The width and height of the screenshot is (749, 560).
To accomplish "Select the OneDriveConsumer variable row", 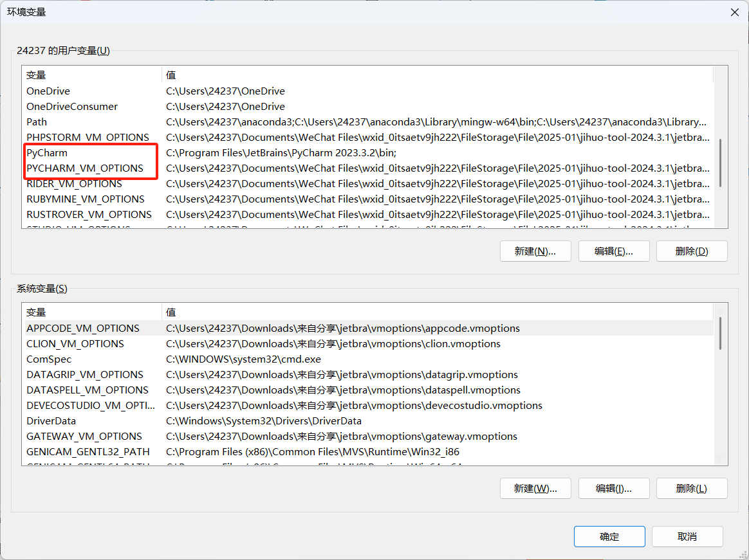I will [x=71, y=106].
